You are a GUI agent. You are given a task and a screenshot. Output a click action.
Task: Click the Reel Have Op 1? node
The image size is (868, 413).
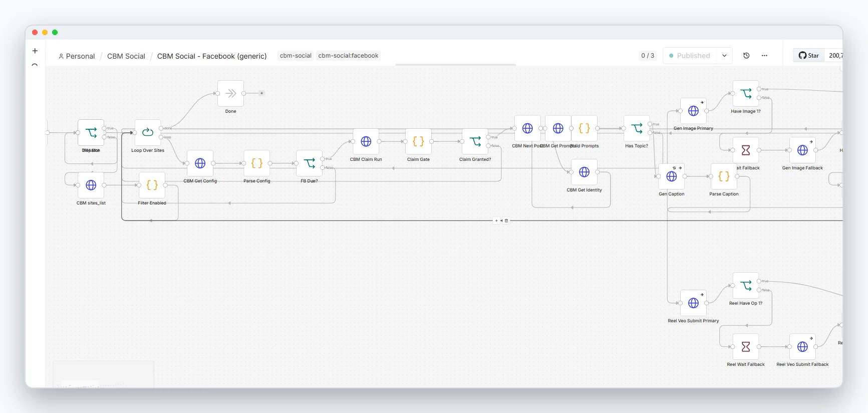pos(746,286)
